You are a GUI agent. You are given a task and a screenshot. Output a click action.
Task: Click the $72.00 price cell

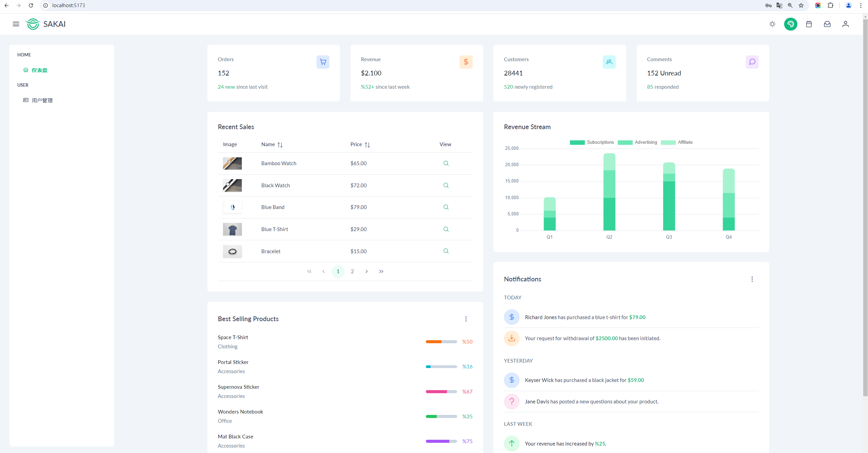click(x=359, y=185)
